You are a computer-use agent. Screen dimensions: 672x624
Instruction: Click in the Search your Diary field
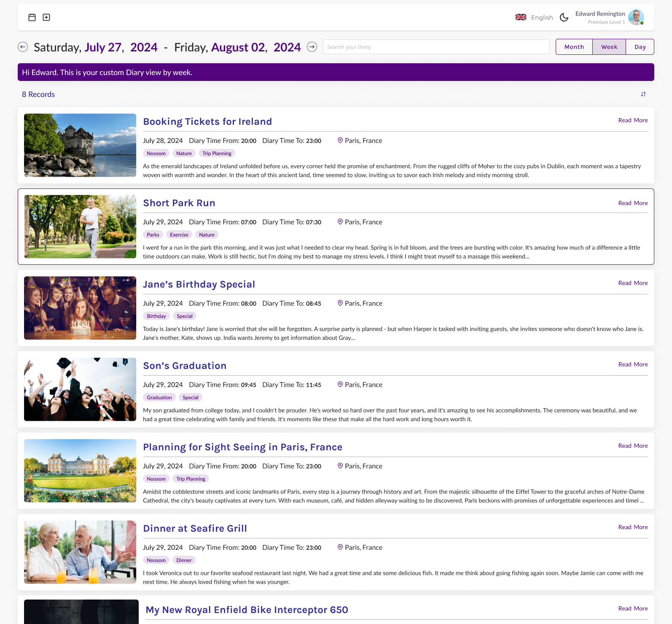pos(436,47)
